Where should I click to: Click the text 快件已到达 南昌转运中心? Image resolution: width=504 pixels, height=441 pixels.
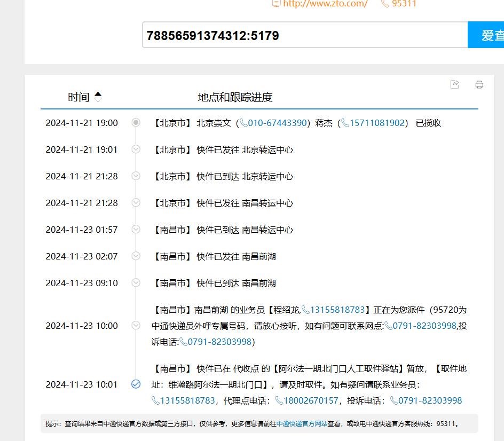245,230
